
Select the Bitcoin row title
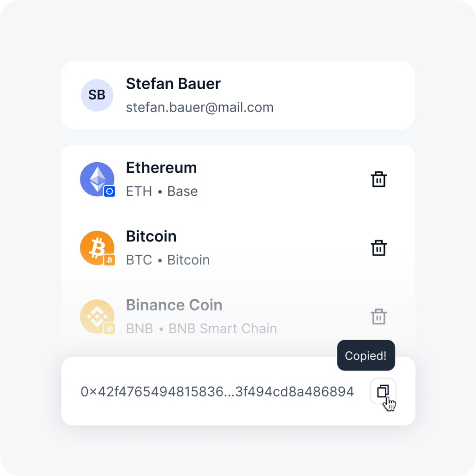151,236
